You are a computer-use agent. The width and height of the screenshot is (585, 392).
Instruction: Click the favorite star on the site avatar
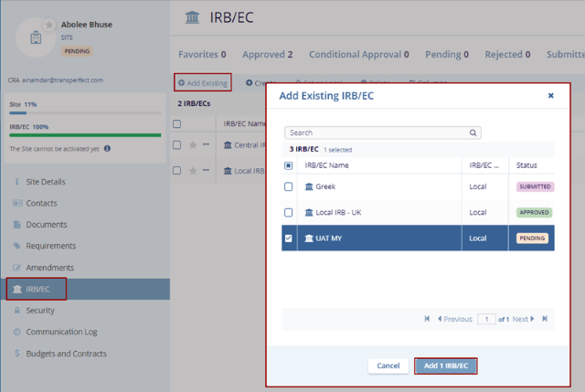pos(48,24)
